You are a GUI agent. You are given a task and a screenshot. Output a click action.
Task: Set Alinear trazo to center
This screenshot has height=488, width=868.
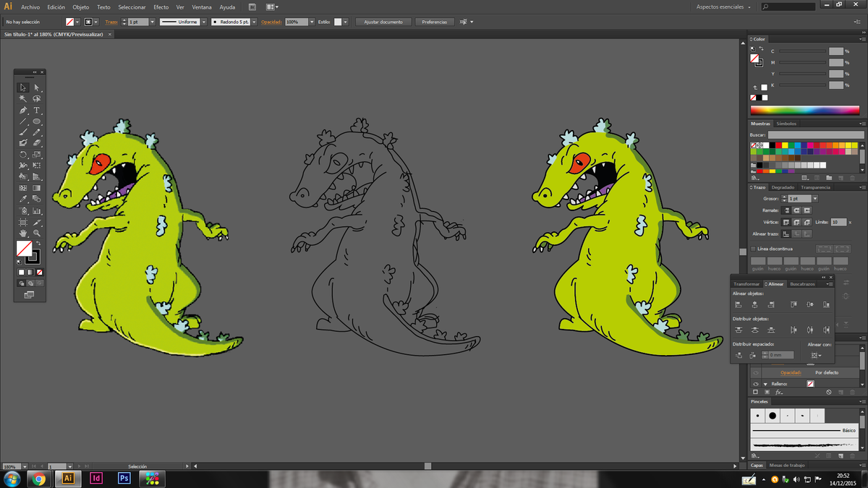click(787, 234)
